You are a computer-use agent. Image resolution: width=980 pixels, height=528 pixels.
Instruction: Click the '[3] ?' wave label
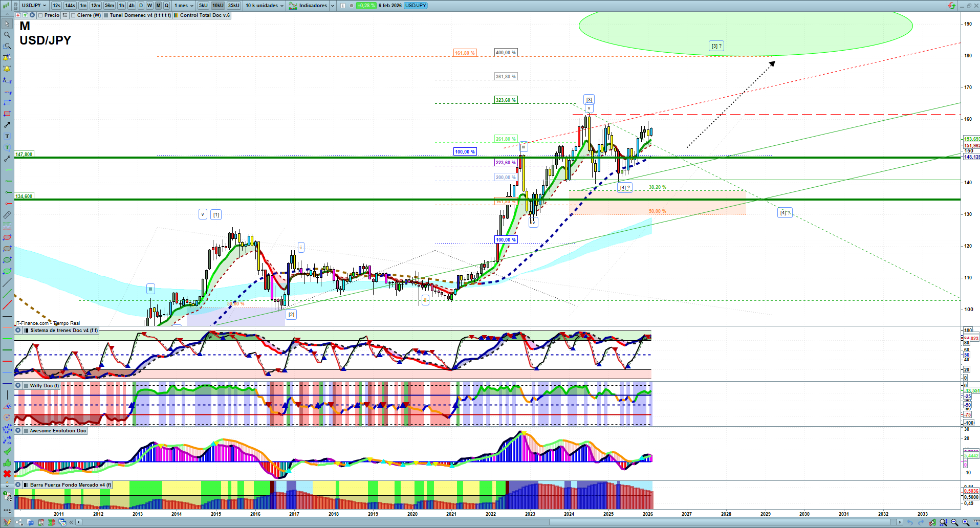716,46
